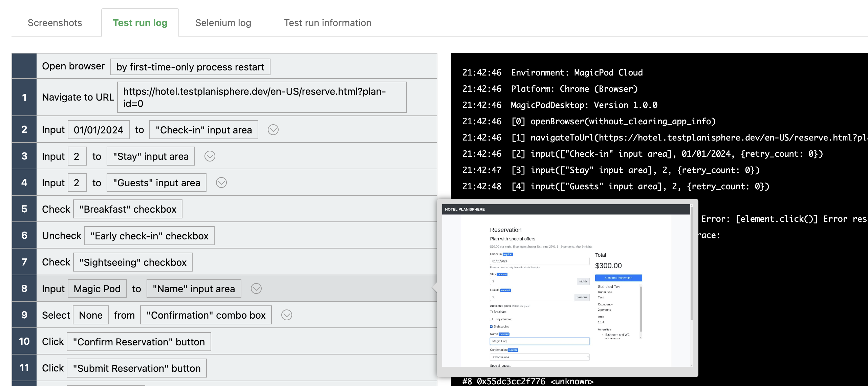The height and width of the screenshot is (386, 868).
Task: Click the "Check-in" input area element box
Action: [x=204, y=130]
